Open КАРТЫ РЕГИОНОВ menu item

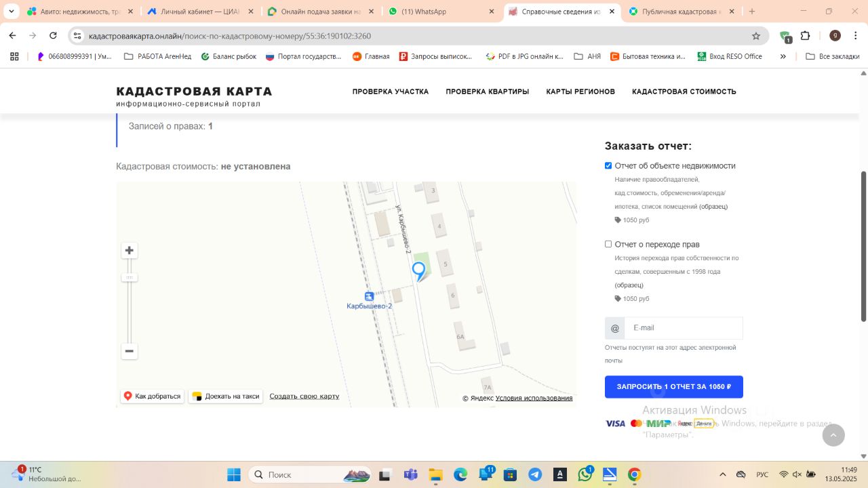pos(580,91)
